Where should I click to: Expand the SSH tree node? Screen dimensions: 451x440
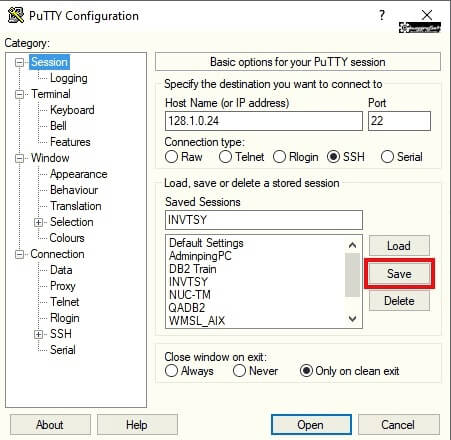39,334
